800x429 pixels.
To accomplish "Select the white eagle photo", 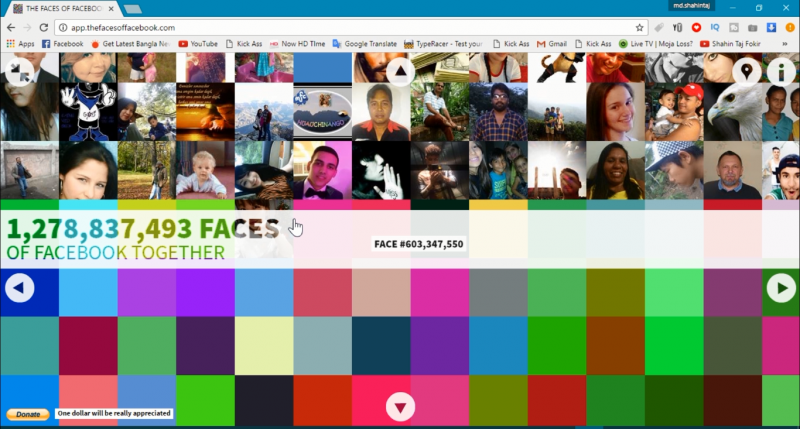I will point(733,112).
